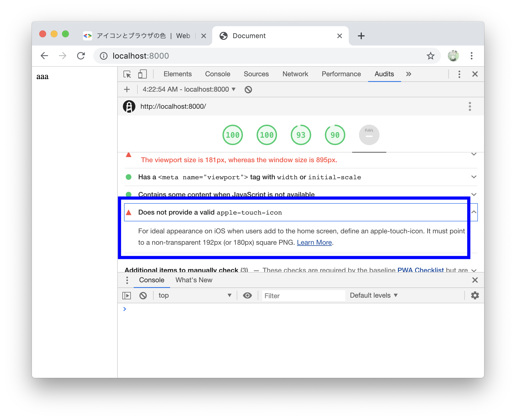Image resolution: width=516 pixels, height=420 pixels.
Task: Open the PWA Checklist link
Action: (421, 270)
